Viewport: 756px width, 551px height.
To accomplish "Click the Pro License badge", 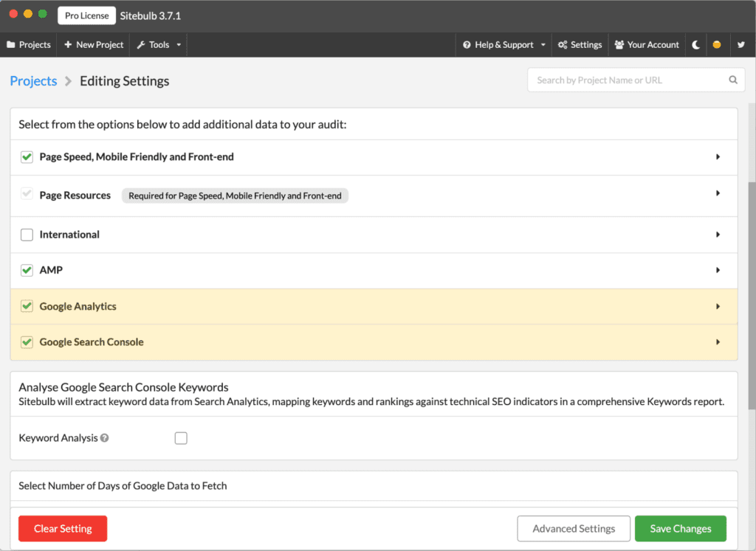I will [87, 15].
